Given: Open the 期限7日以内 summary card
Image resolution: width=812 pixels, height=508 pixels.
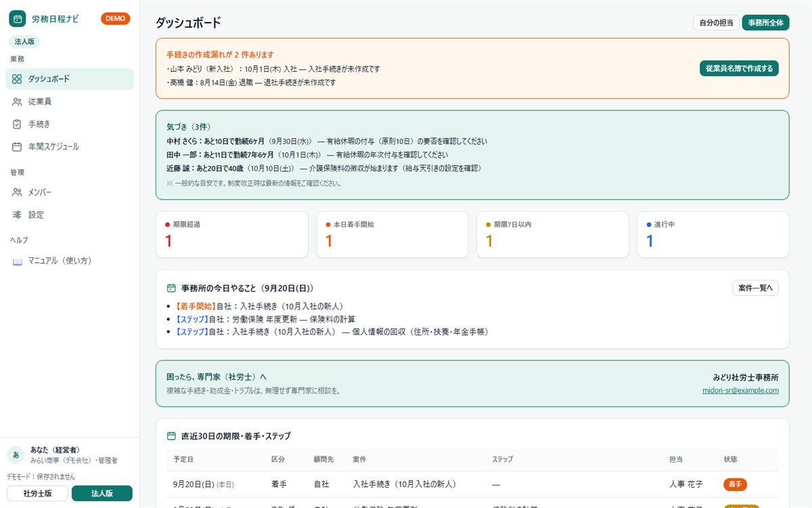Looking at the screenshot, I should [x=552, y=234].
